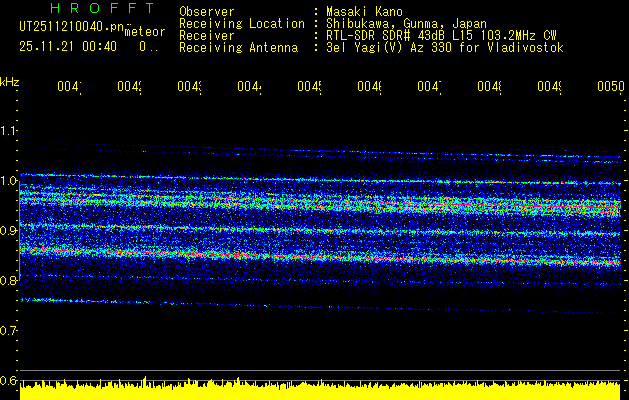
Task: Click the 0.6 frequency axis label
Action: coord(8,381)
